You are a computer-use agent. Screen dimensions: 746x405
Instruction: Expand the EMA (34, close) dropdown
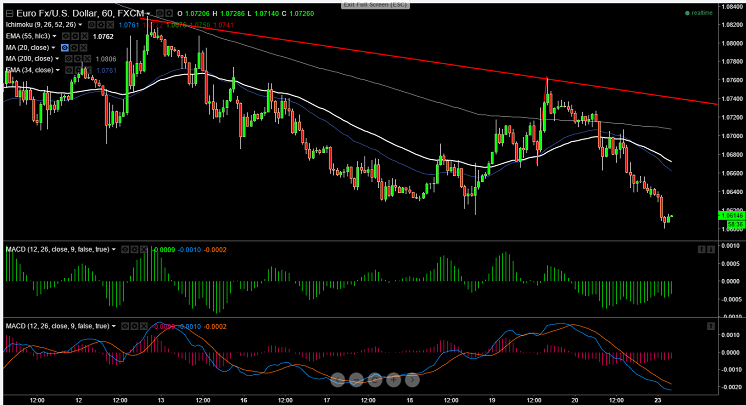58,70
